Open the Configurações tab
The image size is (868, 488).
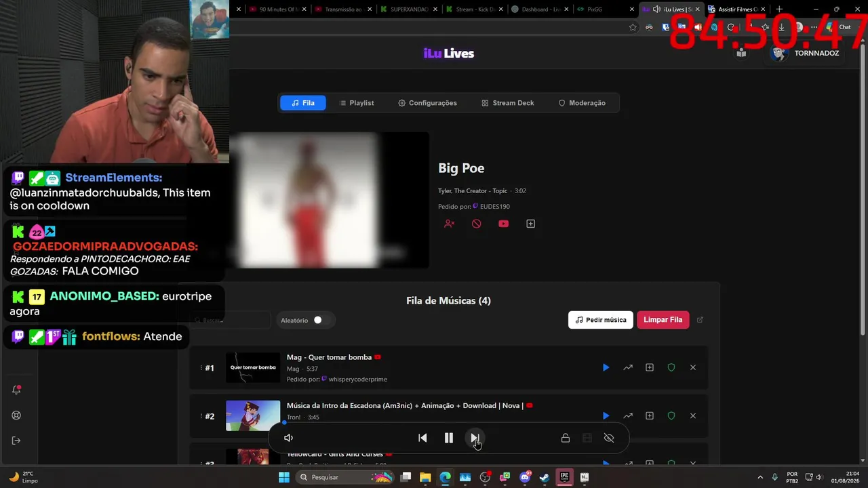pyautogui.click(x=427, y=103)
